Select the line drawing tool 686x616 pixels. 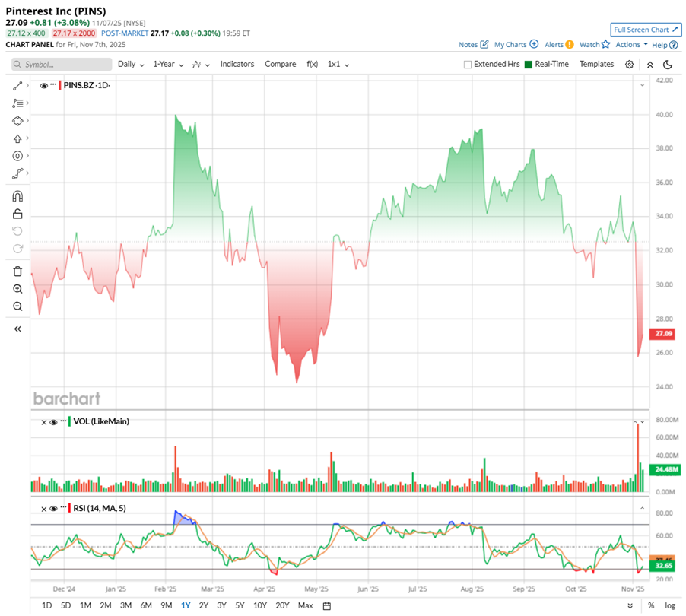pyautogui.click(x=17, y=86)
